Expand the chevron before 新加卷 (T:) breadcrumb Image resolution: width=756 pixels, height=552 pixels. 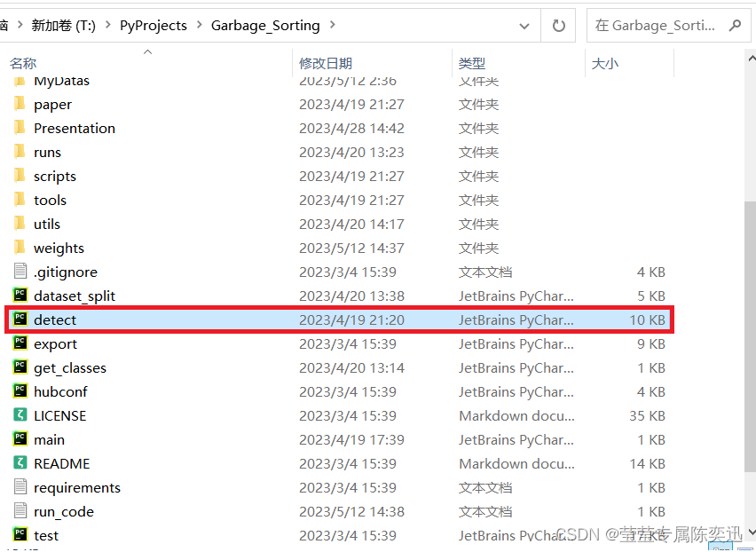tap(20, 25)
